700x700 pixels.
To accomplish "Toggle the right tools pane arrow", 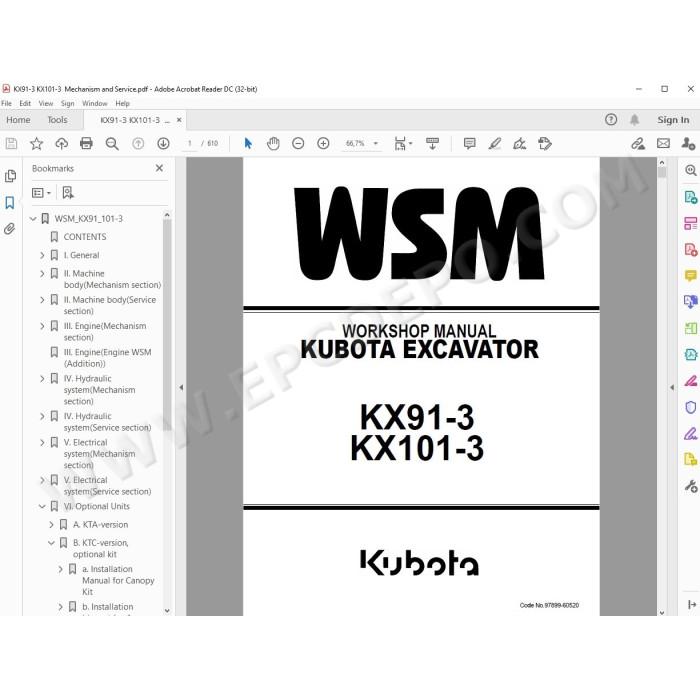I will click(x=672, y=387).
